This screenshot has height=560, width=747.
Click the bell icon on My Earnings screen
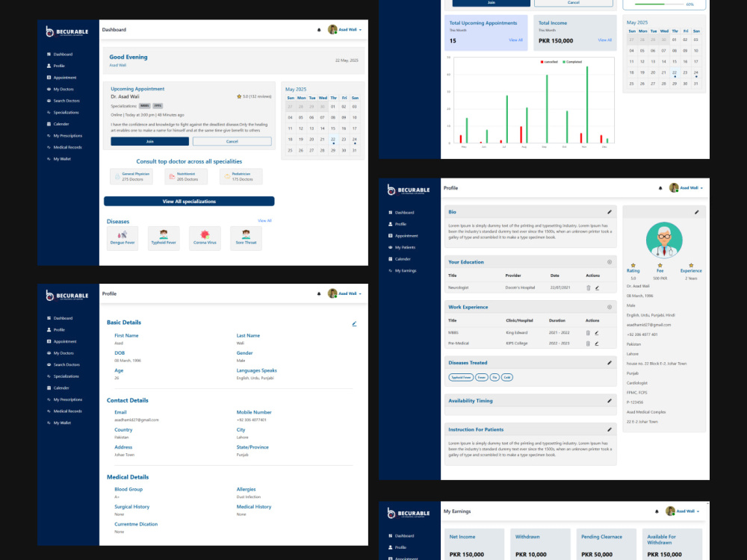(657, 511)
